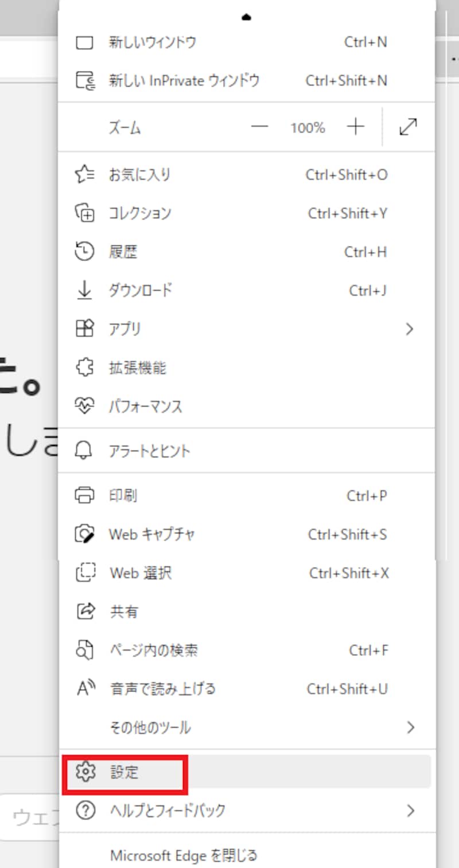Zoom out with the minus button
This screenshot has width=459, height=868.
[x=260, y=127]
